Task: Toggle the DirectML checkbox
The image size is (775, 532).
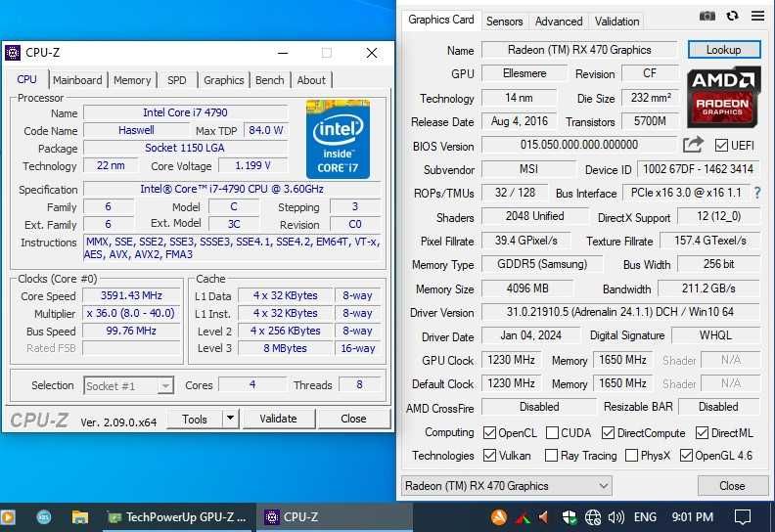Action: [x=702, y=432]
